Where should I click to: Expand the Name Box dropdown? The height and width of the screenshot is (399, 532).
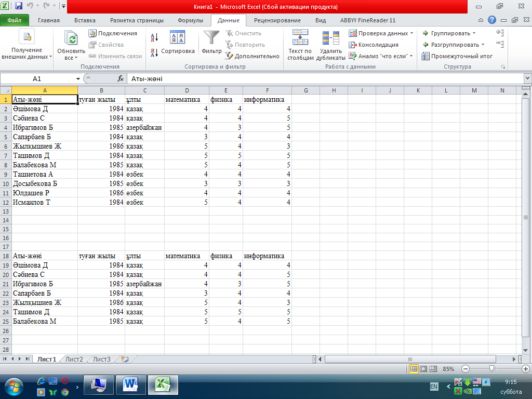pos(78,79)
